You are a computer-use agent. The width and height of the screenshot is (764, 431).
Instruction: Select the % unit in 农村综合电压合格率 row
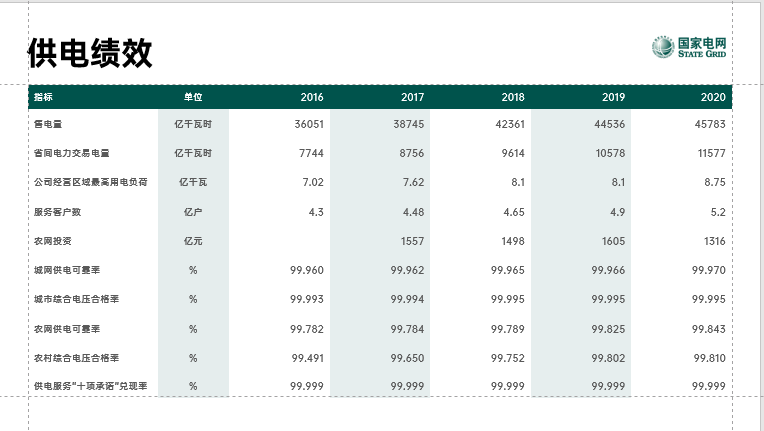[x=193, y=358]
